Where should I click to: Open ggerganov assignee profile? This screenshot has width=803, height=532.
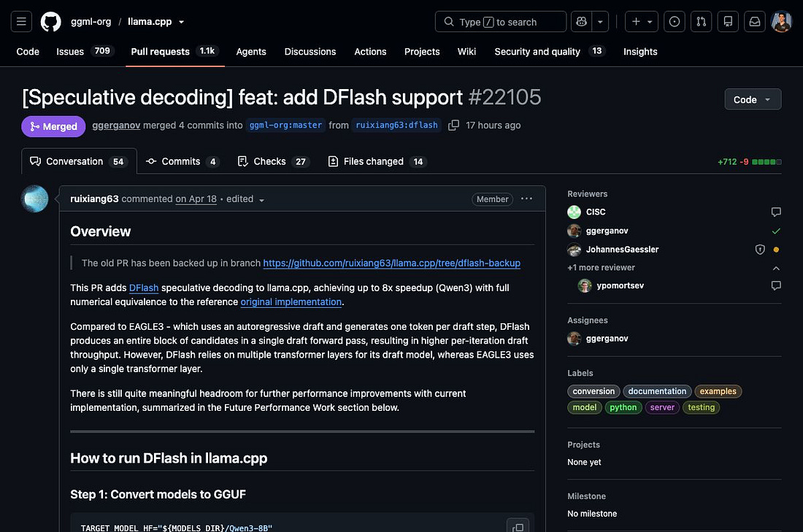pyautogui.click(x=607, y=339)
